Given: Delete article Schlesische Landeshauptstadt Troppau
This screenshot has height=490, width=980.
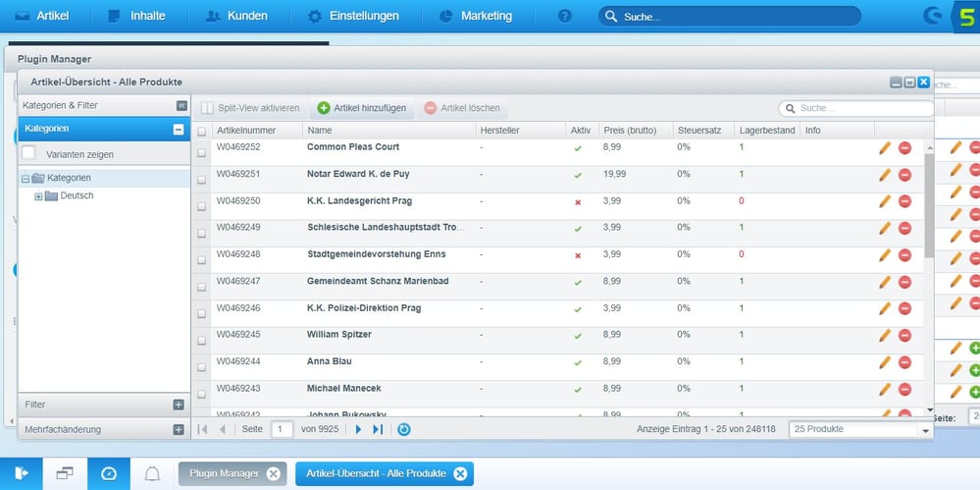Looking at the screenshot, I should [904, 229].
